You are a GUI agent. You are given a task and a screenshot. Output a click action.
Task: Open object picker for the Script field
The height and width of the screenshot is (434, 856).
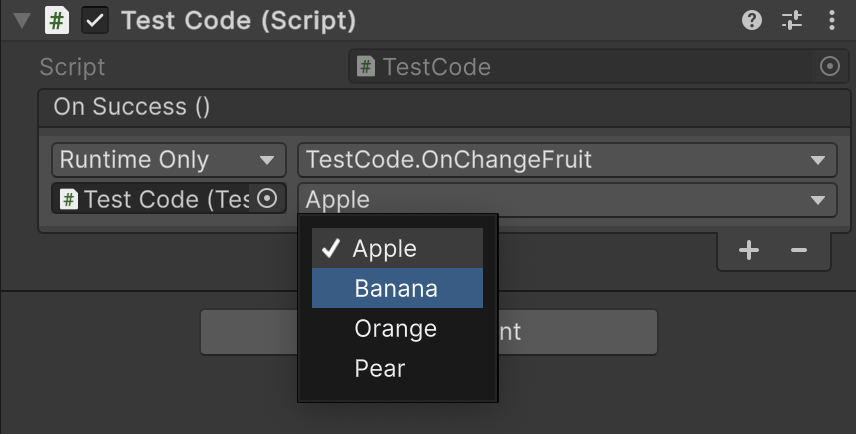829,67
